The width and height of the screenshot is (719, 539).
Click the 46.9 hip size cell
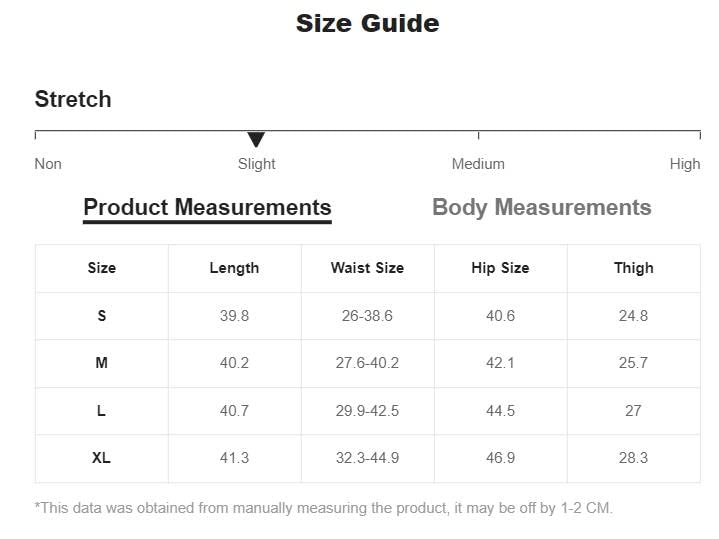tap(500, 458)
